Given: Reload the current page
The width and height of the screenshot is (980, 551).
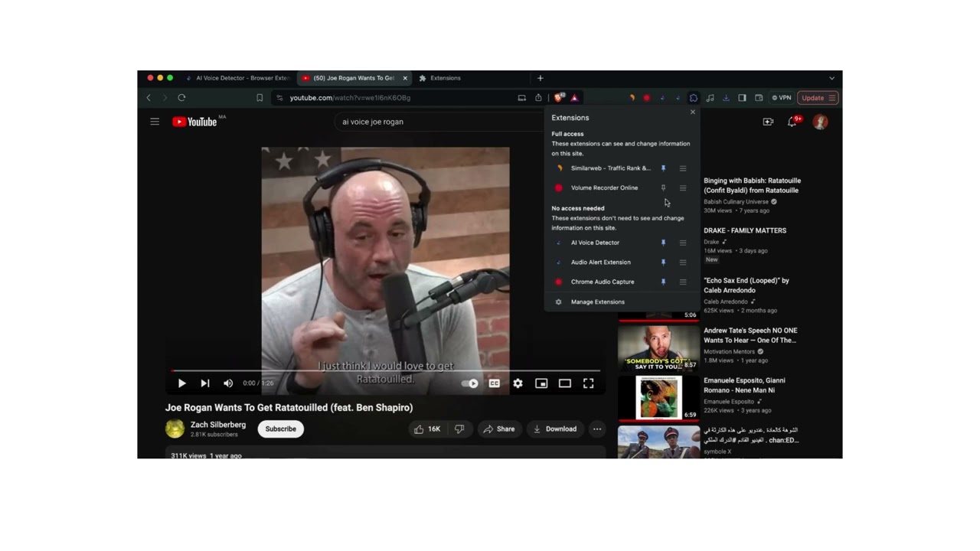Looking at the screenshot, I should (x=181, y=98).
